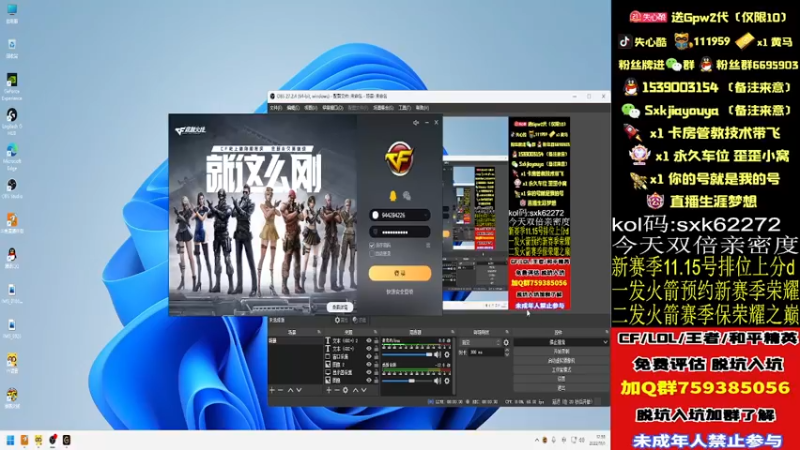This screenshot has height=450, width=800.
Task: Expand the stop streaming button dropdown arrow
Action: click(606, 342)
